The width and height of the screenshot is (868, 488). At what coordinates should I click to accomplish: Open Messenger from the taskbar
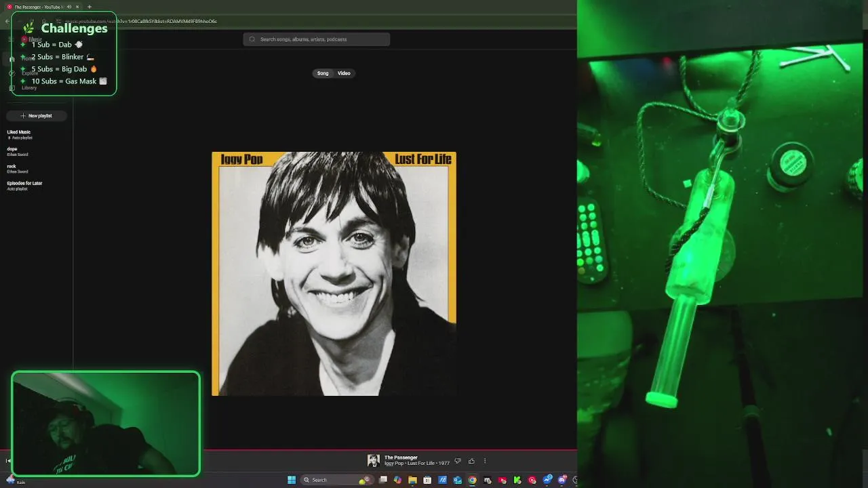click(547, 480)
